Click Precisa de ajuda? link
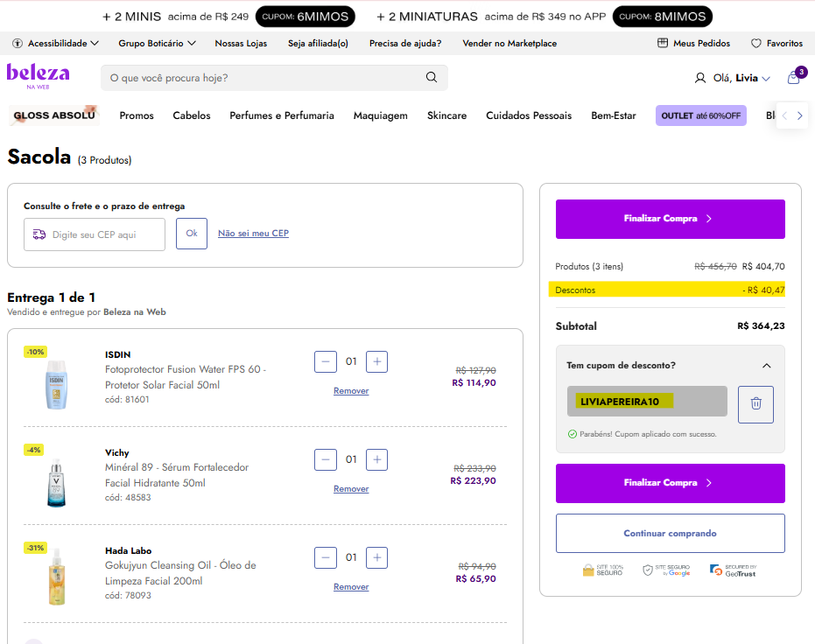 coord(405,44)
